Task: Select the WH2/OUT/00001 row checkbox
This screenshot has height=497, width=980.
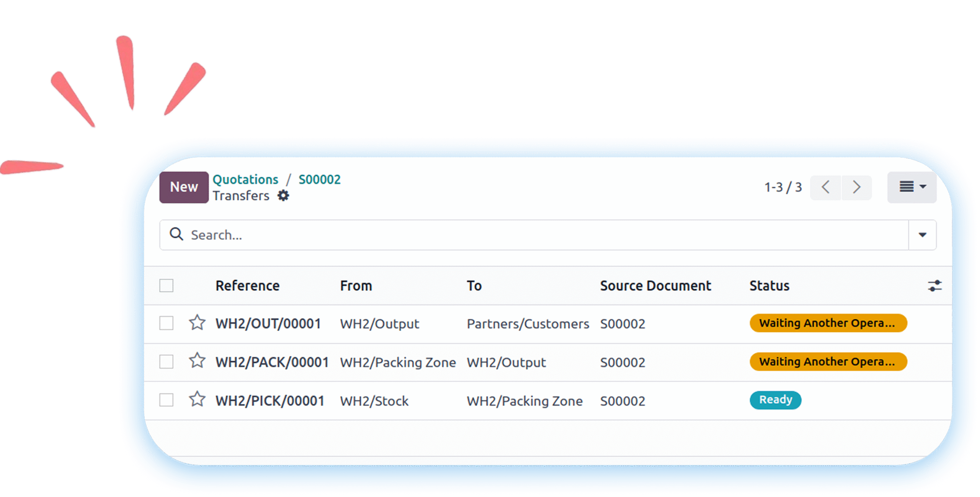Action: tap(166, 323)
